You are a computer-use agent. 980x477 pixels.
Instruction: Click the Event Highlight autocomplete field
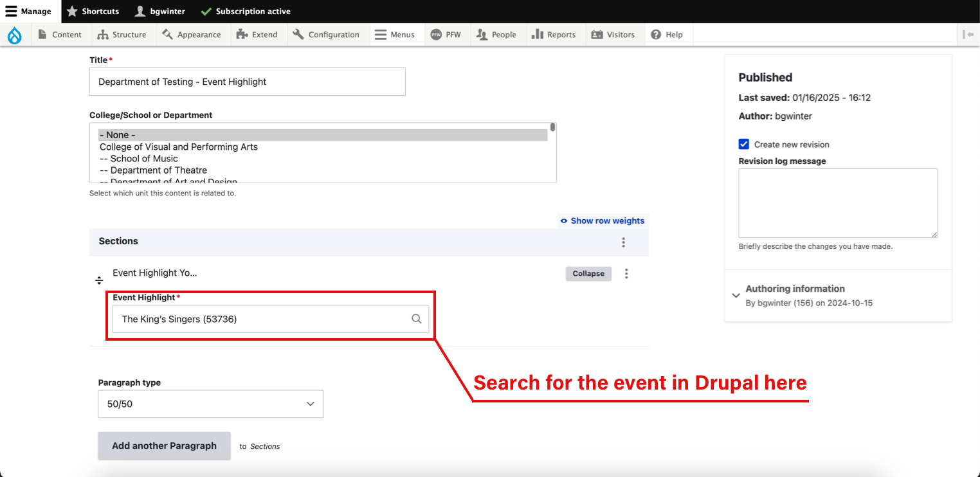(271, 319)
